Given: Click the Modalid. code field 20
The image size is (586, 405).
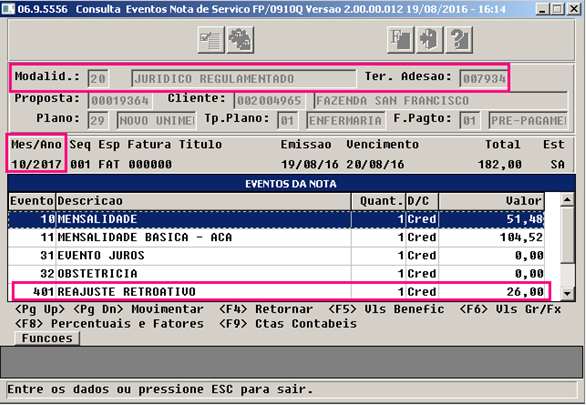Looking at the screenshot, I should 98,79.
